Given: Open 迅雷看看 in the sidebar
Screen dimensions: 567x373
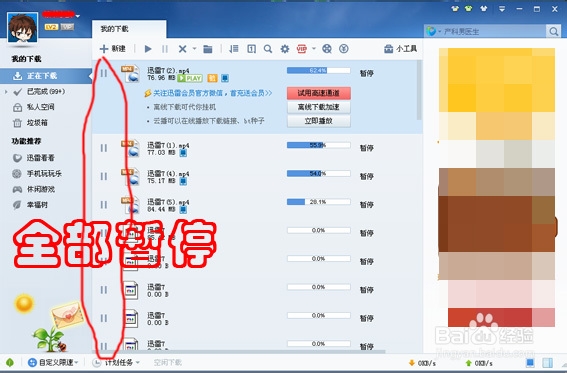Looking at the screenshot, I should click(40, 158).
